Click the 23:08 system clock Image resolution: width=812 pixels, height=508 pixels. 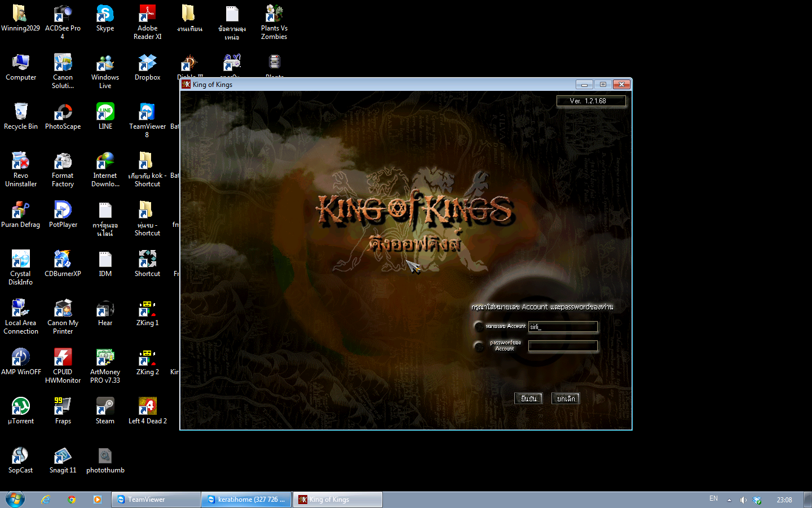784,500
